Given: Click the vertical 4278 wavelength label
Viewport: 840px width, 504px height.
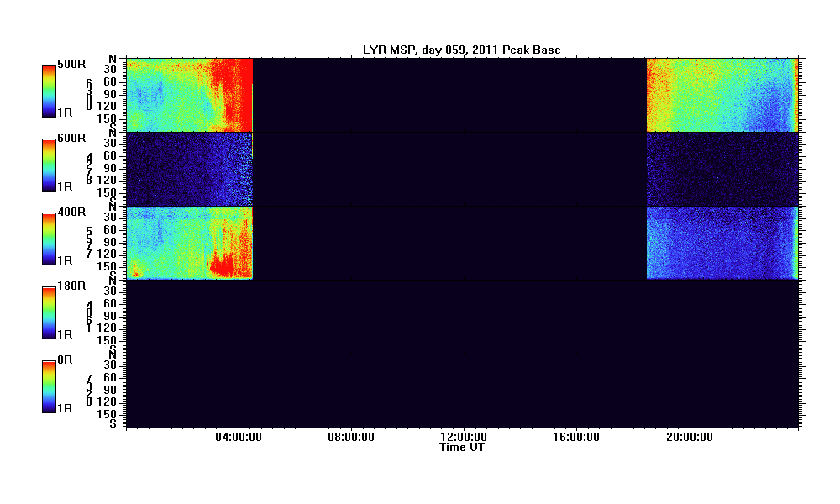Looking at the screenshot, I should coord(89,168).
